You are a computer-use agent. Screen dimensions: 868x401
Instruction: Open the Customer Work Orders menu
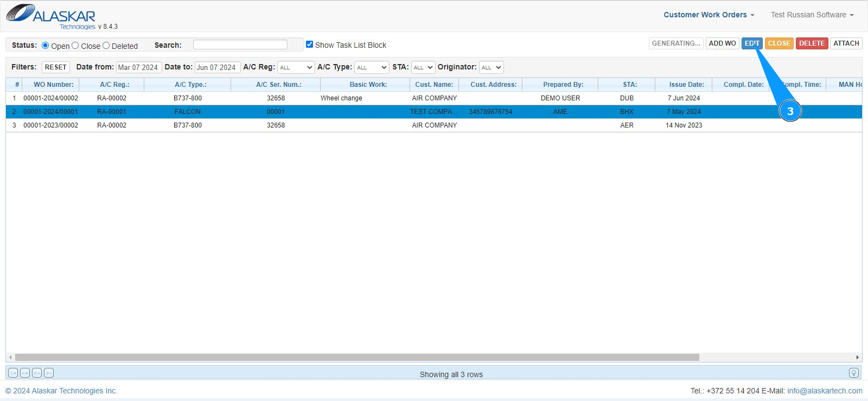709,15
